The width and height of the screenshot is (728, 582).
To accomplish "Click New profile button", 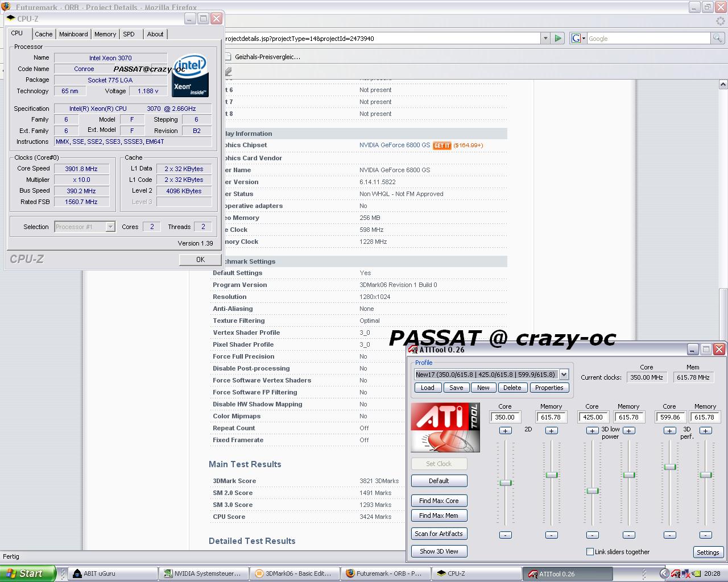I will 483,388.
